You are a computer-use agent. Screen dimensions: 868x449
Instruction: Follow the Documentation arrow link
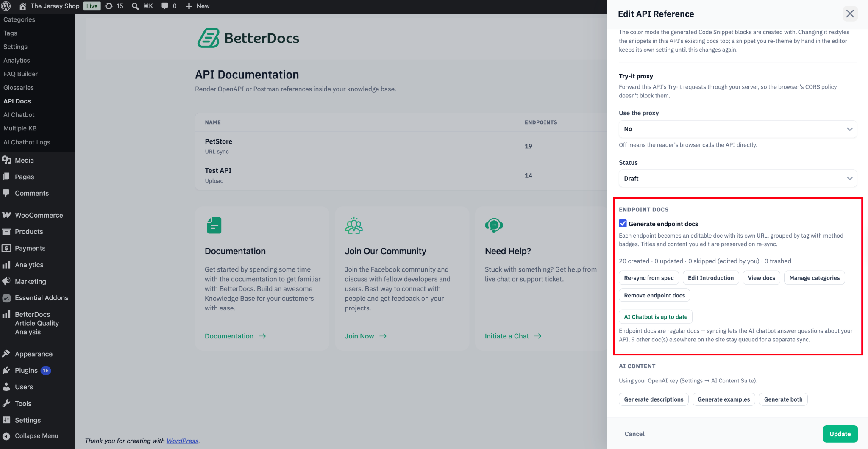[235, 336]
